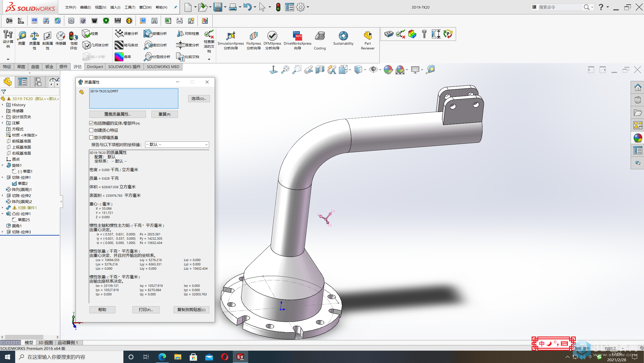Image resolution: width=644 pixels, height=363 pixels.
Task: Open the Home icon in the task pane
Action: pos(637,88)
